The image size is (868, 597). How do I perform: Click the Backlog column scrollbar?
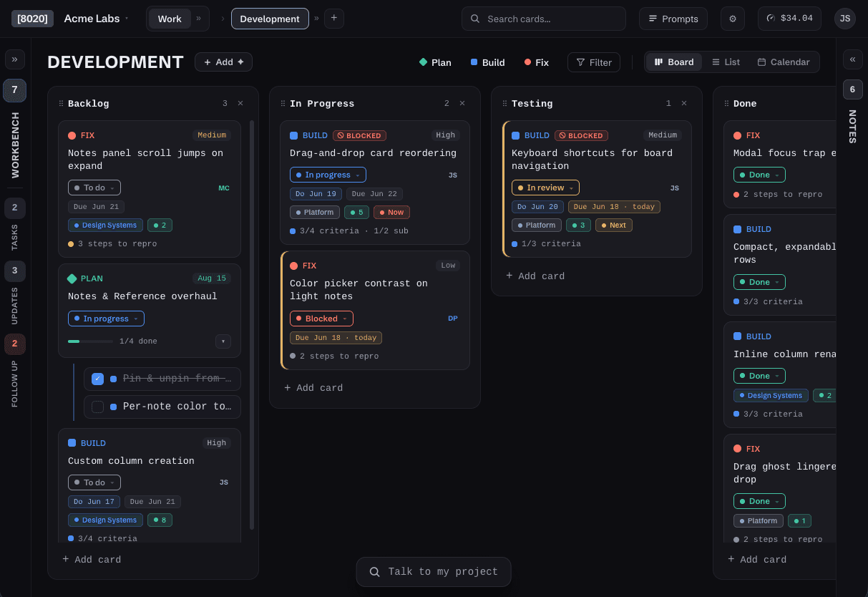coord(252,325)
